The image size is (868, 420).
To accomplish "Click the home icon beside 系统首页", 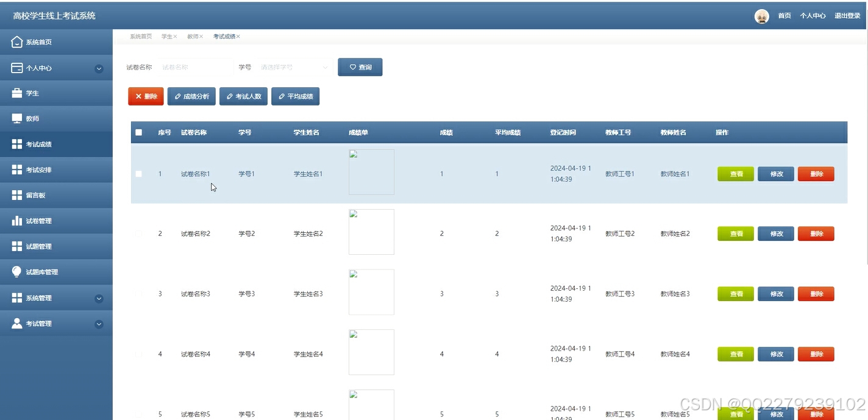I will 17,42.
